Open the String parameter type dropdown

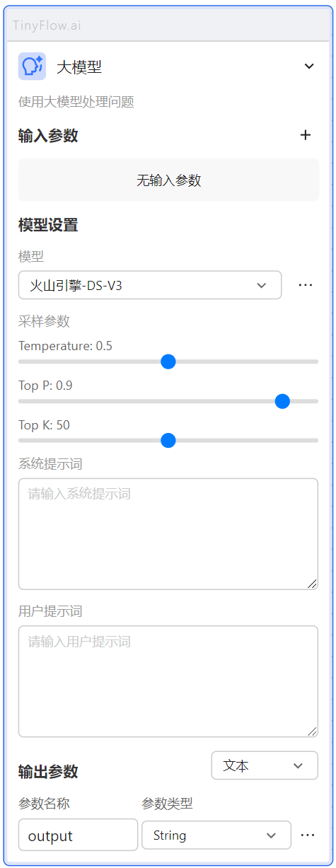click(216, 835)
